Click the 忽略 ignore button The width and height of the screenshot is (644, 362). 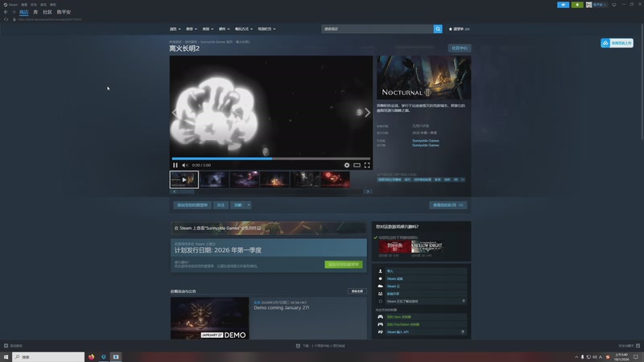(x=238, y=205)
